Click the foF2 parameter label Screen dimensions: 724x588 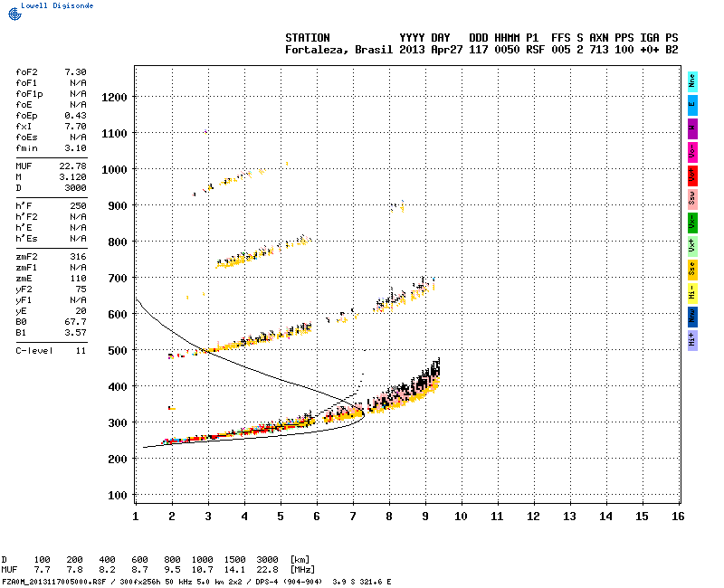coord(27,72)
